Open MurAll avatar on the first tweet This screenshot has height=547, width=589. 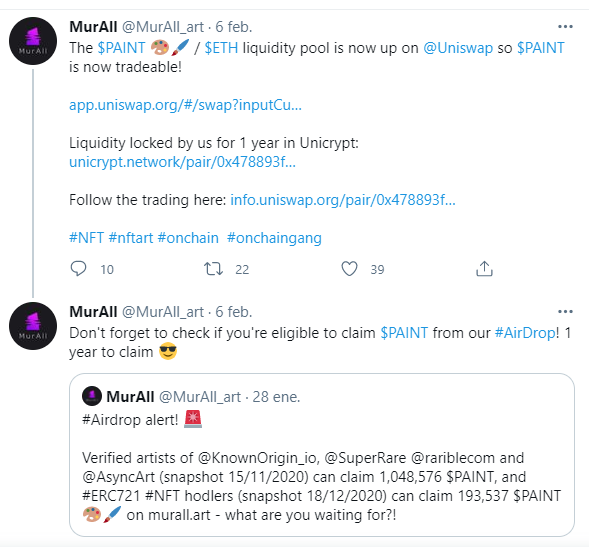pyautogui.click(x=33, y=41)
